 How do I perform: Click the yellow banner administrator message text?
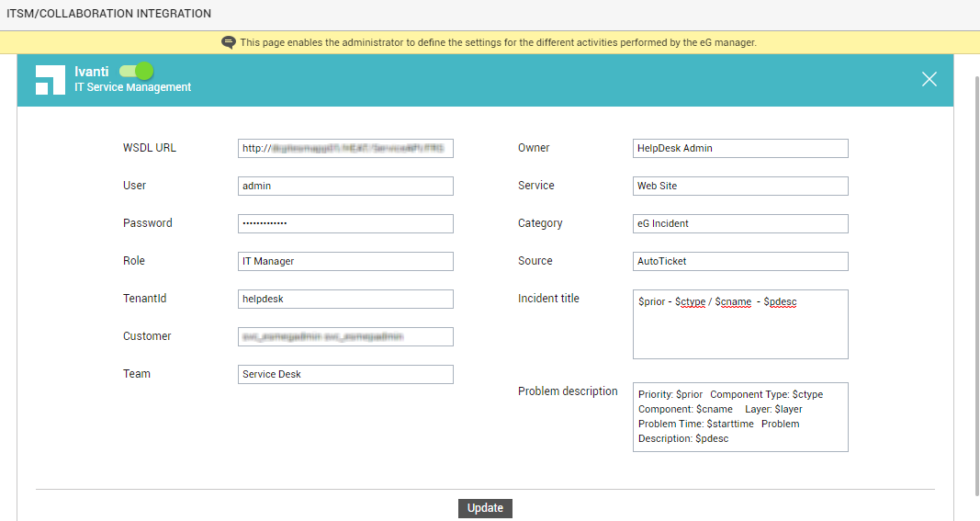[x=498, y=42]
